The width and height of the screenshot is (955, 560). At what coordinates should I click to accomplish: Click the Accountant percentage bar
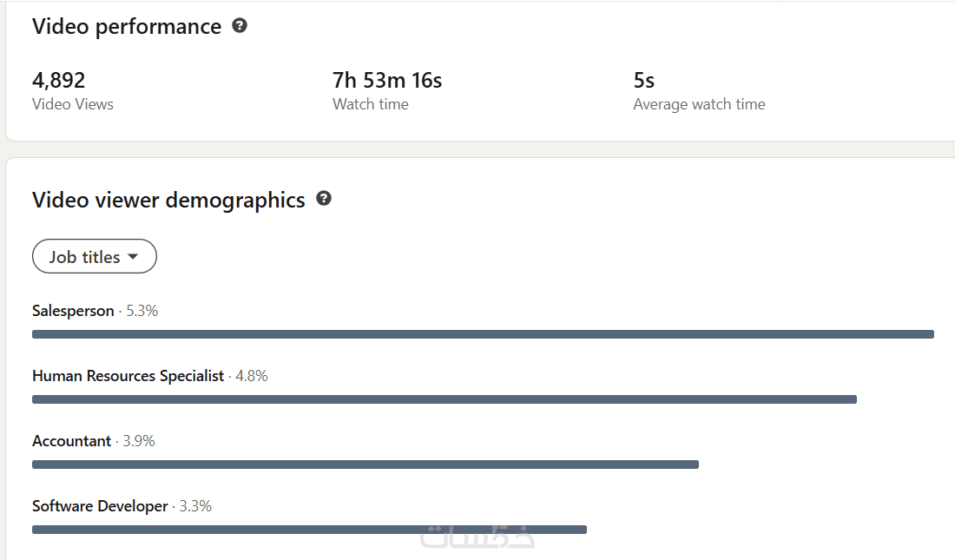point(365,464)
